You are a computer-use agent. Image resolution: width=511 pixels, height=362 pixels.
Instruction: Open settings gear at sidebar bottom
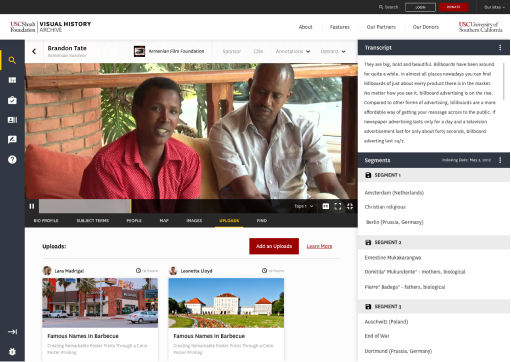12,352
